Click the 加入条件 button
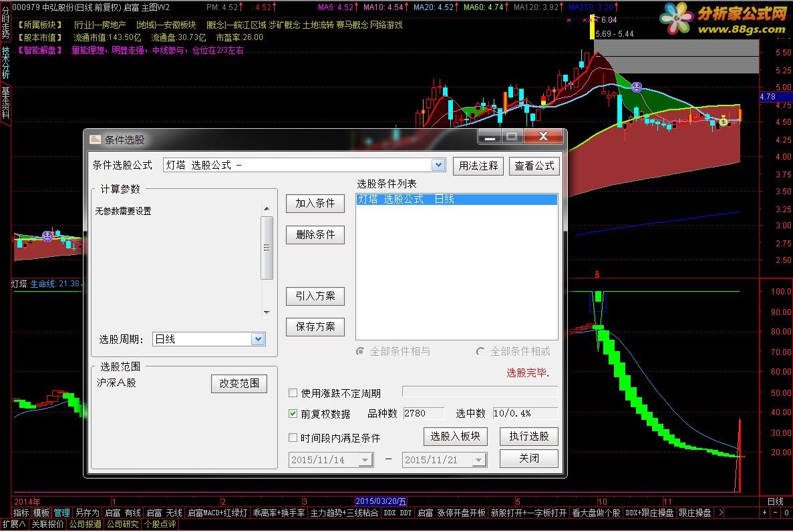793x532 pixels. (315, 203)
